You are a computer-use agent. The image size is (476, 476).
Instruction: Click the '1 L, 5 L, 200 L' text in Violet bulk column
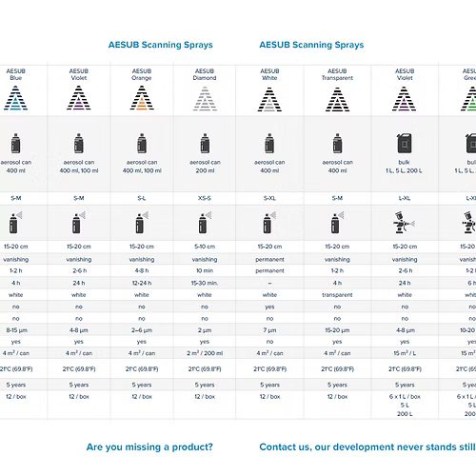click(404, 170)
